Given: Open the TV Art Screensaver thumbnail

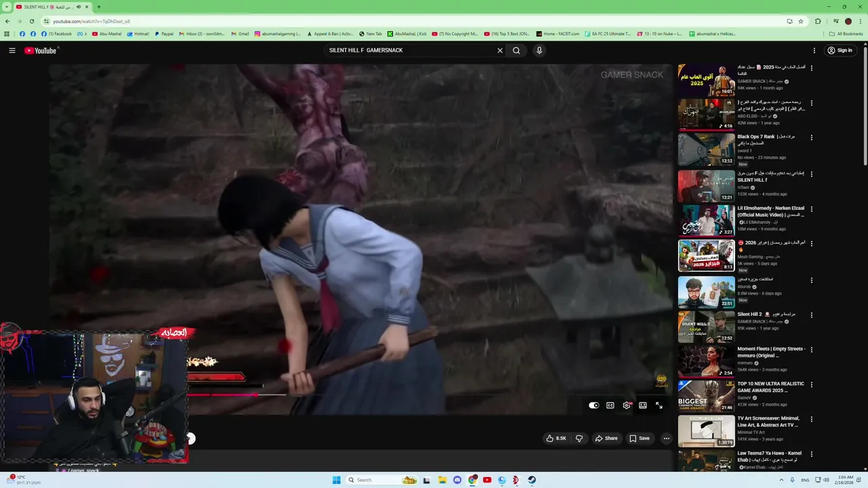Looking at the screenshot, I should coord(706,431).
